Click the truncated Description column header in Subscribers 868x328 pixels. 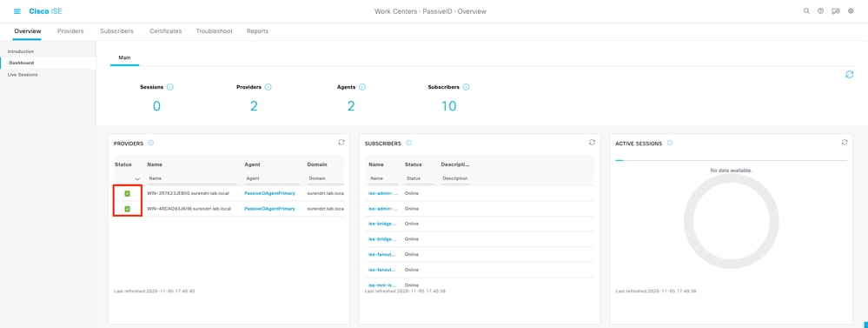(x=455, y=164)
